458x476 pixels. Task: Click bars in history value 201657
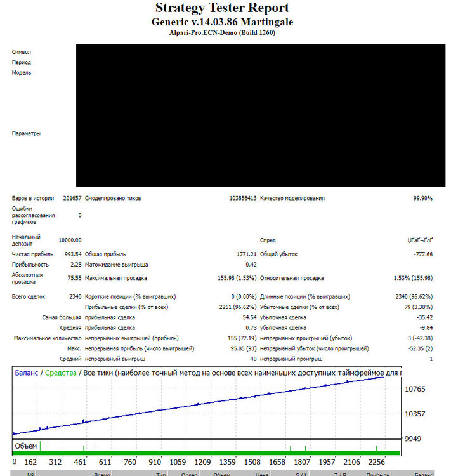pos(72,198)
